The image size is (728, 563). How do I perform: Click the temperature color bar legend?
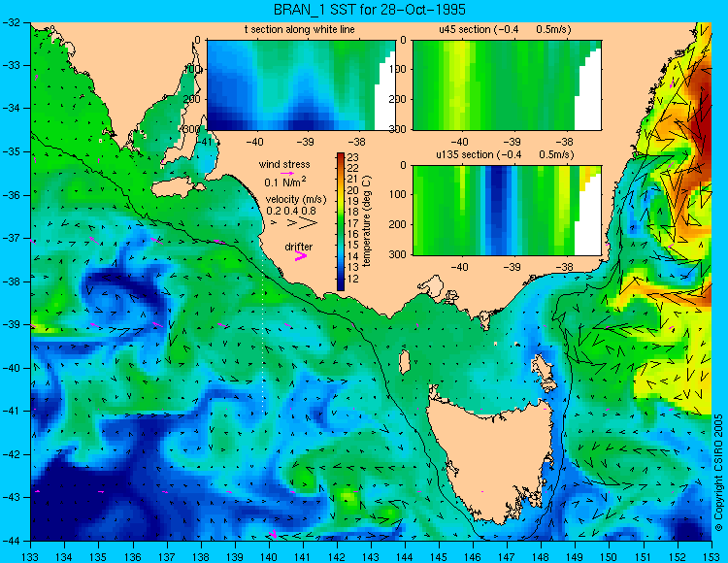pos(341,222)
